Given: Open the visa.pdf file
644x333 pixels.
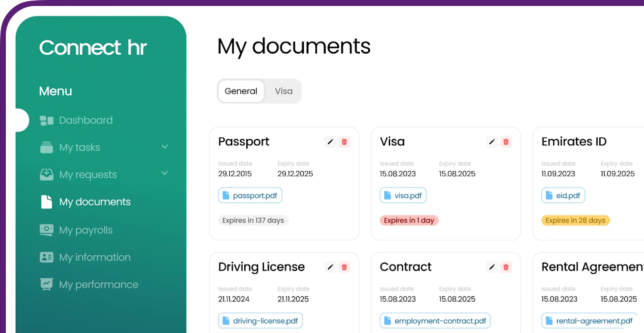Looking at the screenshot, I should pyautogui.click(x=403, y=195).
